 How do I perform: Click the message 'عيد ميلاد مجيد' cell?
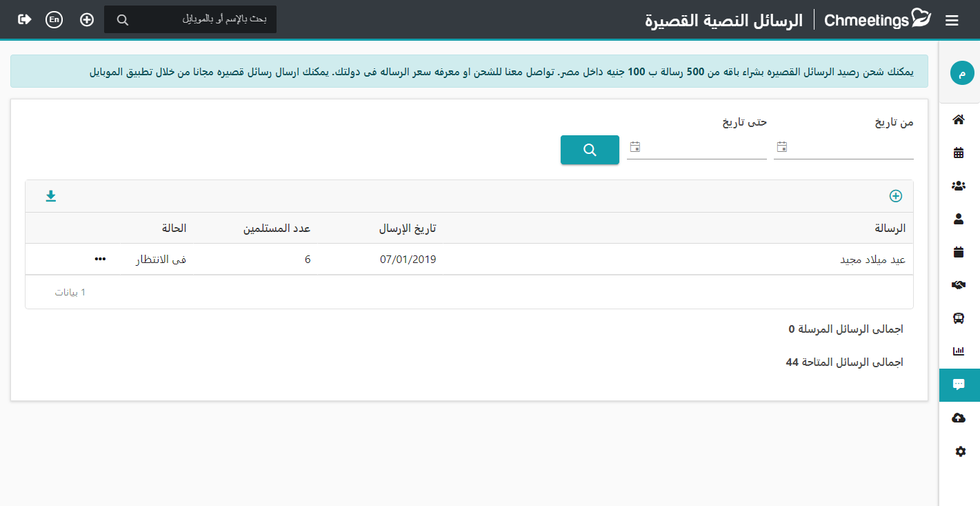coord(872,260)
